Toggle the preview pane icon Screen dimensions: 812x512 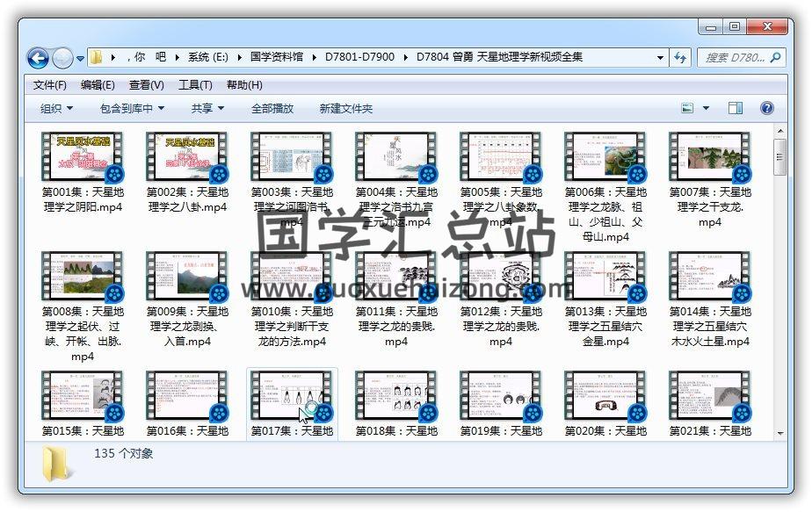point(736,108)
